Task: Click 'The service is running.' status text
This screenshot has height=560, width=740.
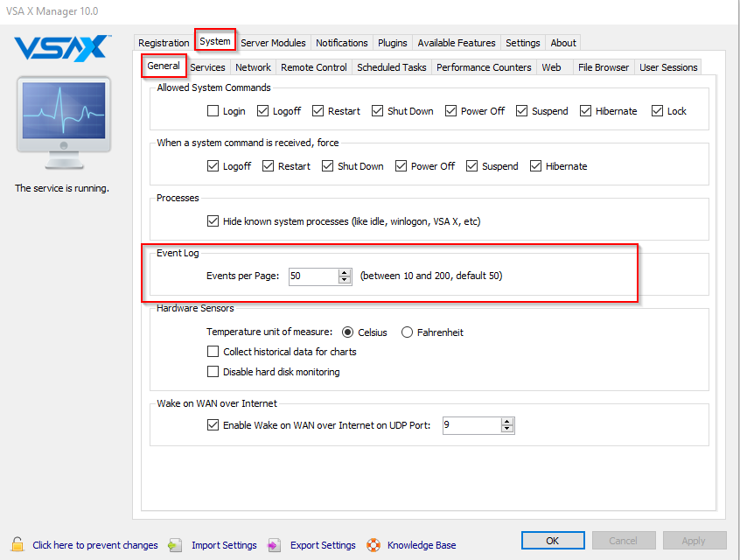Action: (x=62, y=188)
